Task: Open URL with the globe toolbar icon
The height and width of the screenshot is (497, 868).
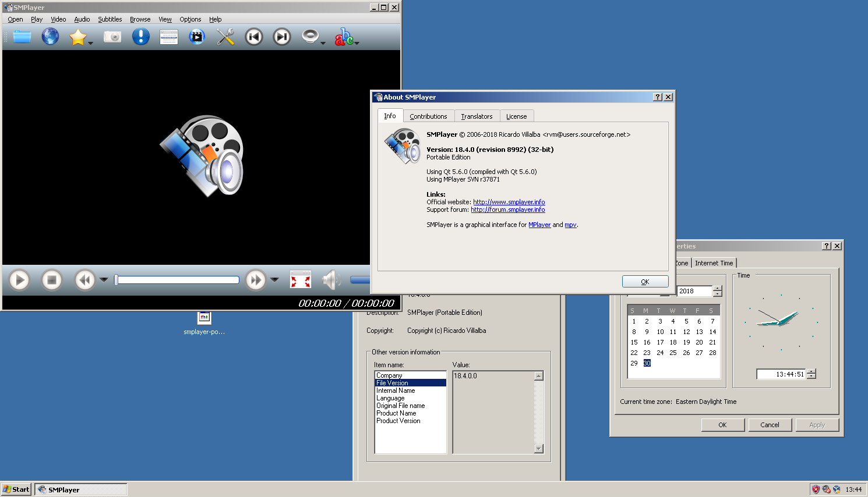Action: 50,37
